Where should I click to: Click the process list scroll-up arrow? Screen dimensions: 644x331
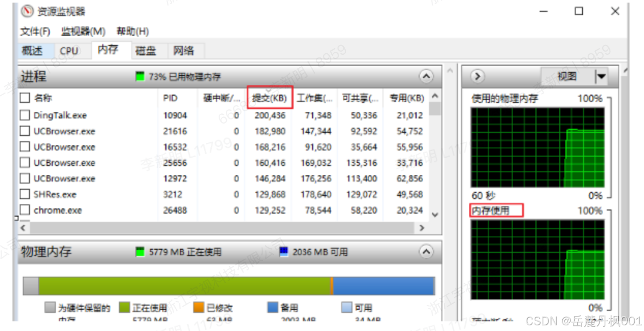435,96
